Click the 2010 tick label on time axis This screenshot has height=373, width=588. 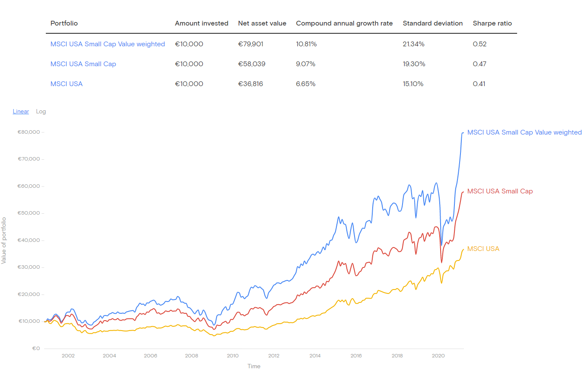pyautogui.click(x=233, y=356)
